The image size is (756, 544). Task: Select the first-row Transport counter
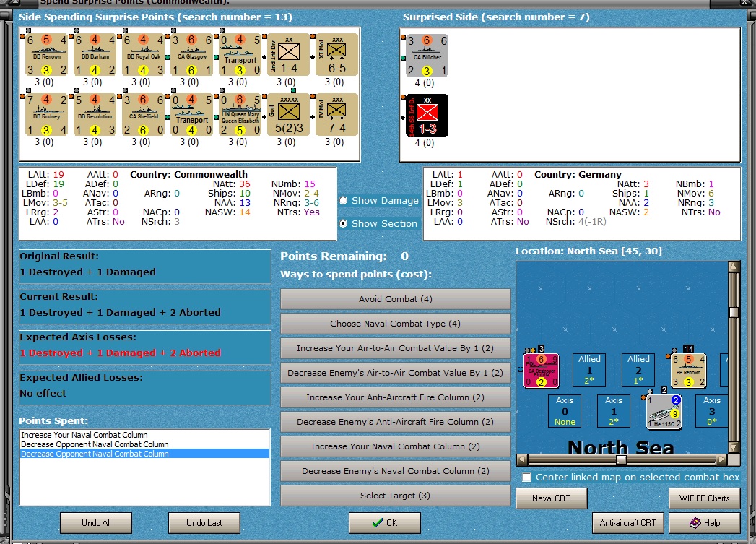click(x=240, y=54)
